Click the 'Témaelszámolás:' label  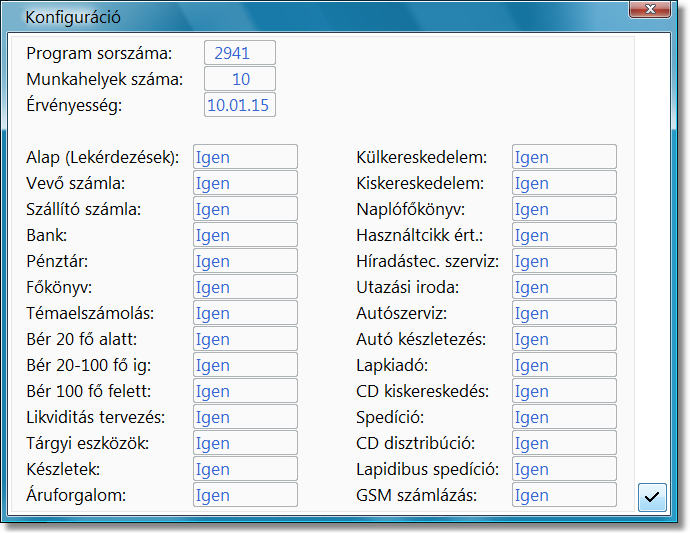coord(90,313)
